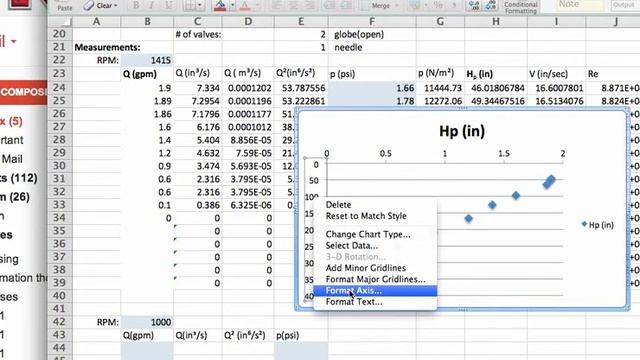Click the Fill Color paint bucket
640x360 pixels.
pos(220,6)
